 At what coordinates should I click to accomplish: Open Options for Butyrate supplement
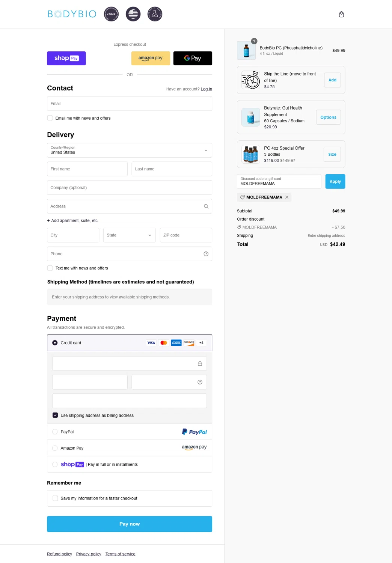point(328,117)
